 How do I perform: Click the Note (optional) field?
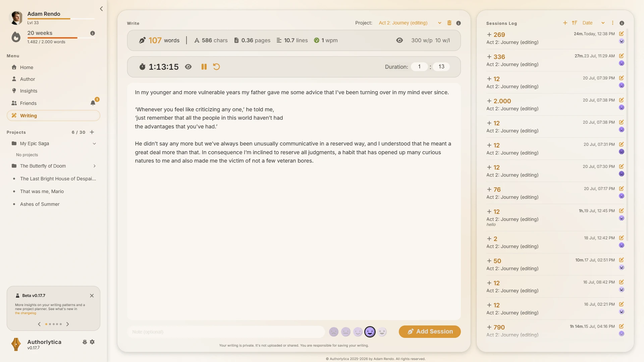(226, 332)
